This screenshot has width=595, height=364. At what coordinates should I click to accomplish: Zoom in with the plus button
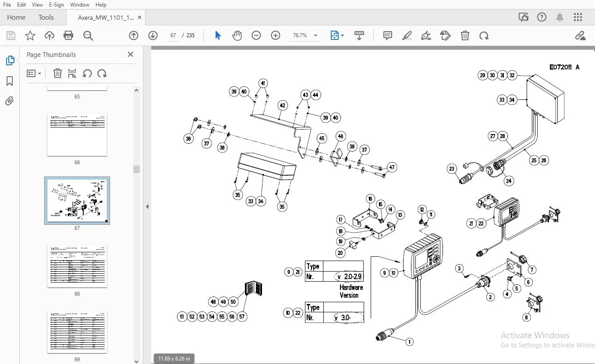coord(276,35)
